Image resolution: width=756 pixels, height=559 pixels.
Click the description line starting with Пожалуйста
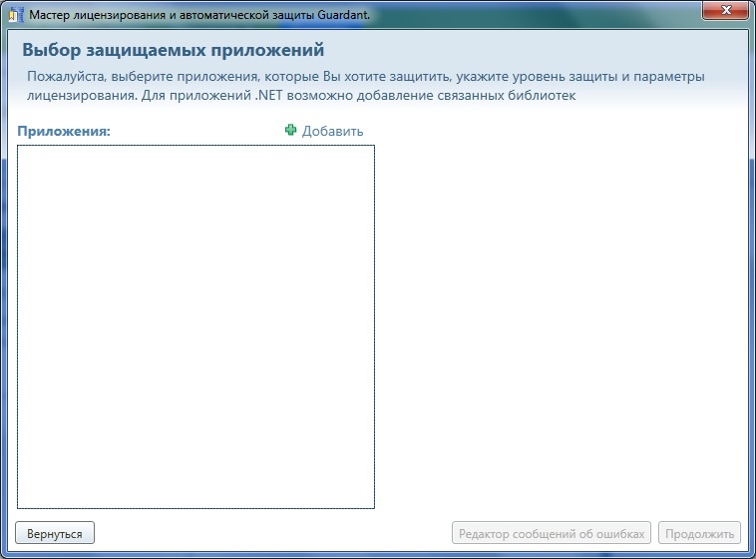[x=365, y=77]
